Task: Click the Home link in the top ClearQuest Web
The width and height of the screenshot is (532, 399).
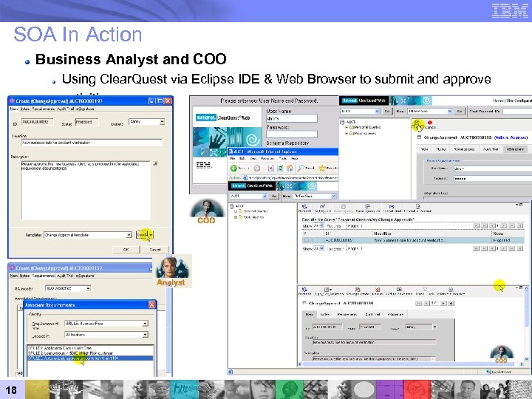Action: pyautogui.click(x=498, y=100)
